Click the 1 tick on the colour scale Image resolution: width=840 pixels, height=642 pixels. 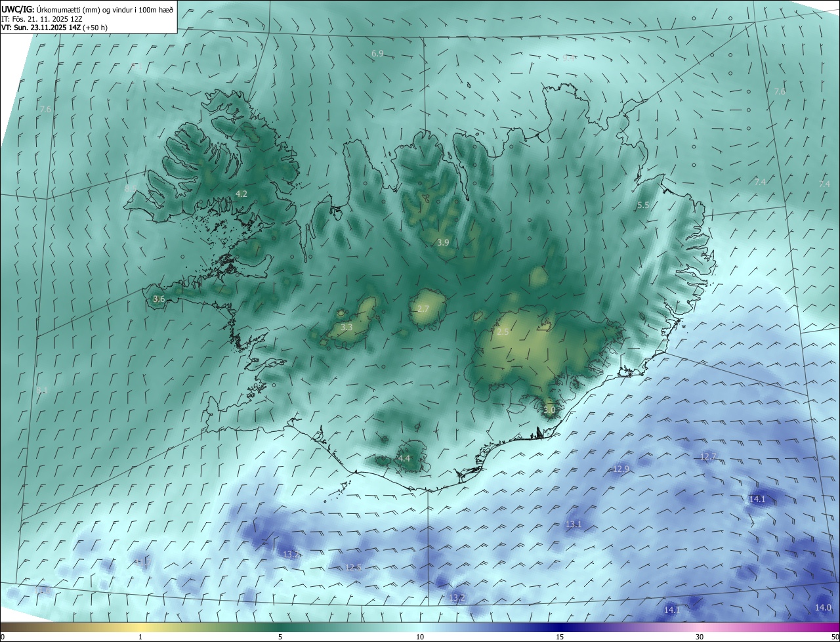click(x=140, y=637)
